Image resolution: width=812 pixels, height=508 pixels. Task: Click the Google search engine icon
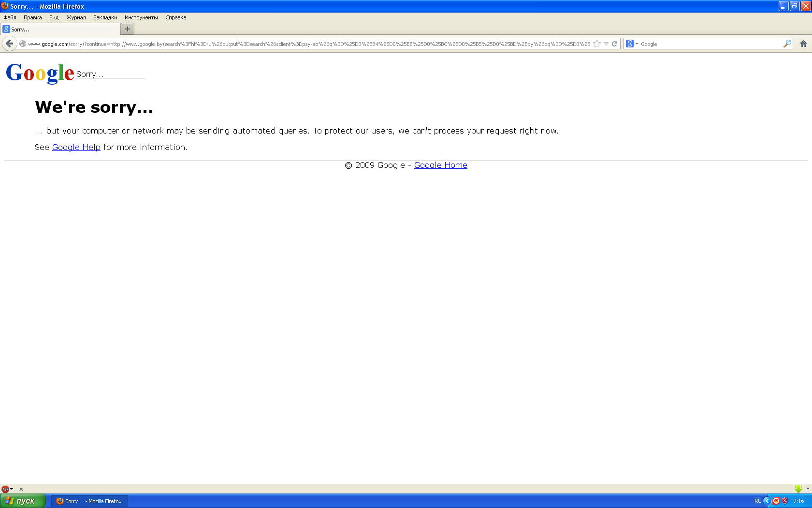point(630,44)
